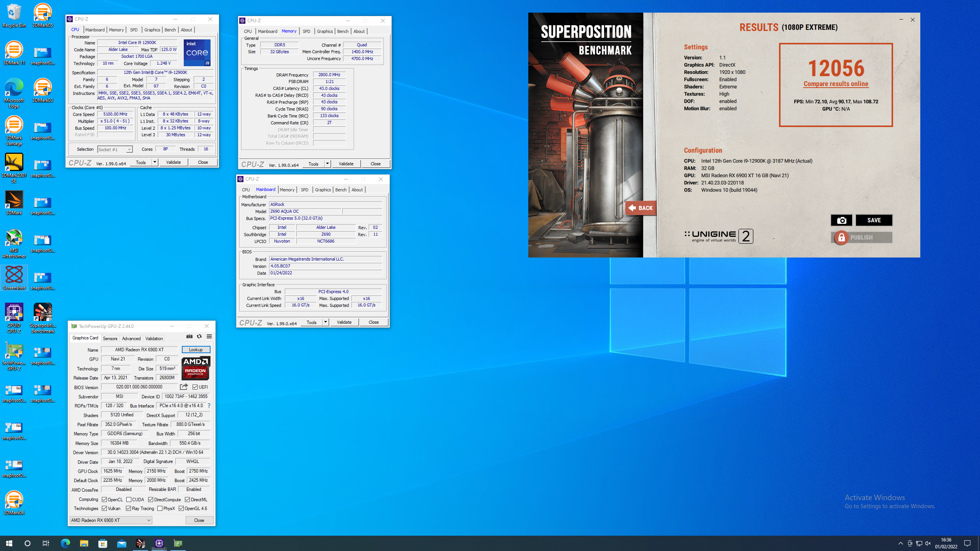980x551 pixels.
Task: Click Compare results online link
Action: 836,84
